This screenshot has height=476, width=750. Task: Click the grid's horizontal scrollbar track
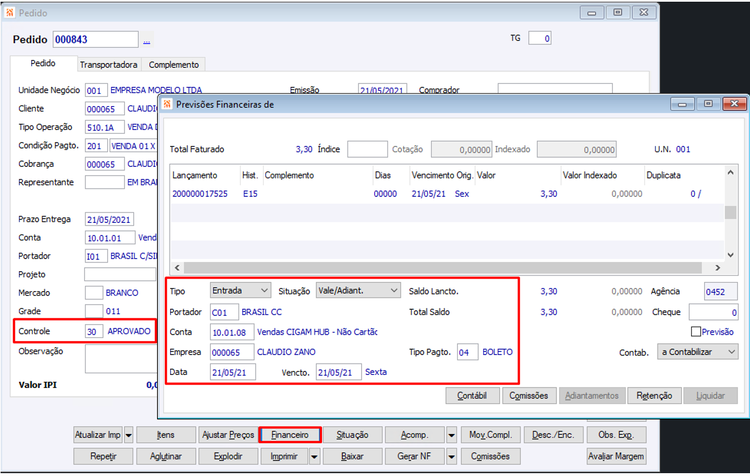(x=442, y=267)
